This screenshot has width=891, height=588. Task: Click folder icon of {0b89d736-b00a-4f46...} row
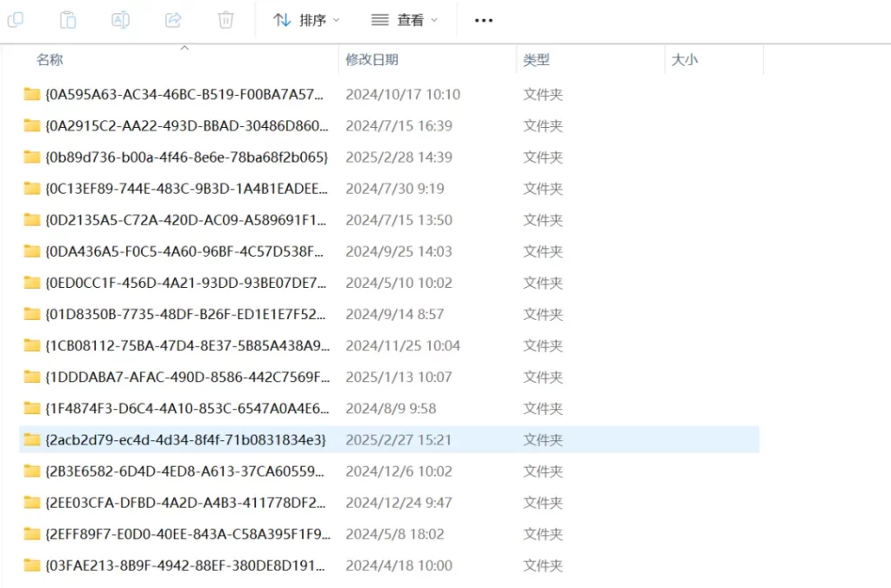[x=32, y=157]
